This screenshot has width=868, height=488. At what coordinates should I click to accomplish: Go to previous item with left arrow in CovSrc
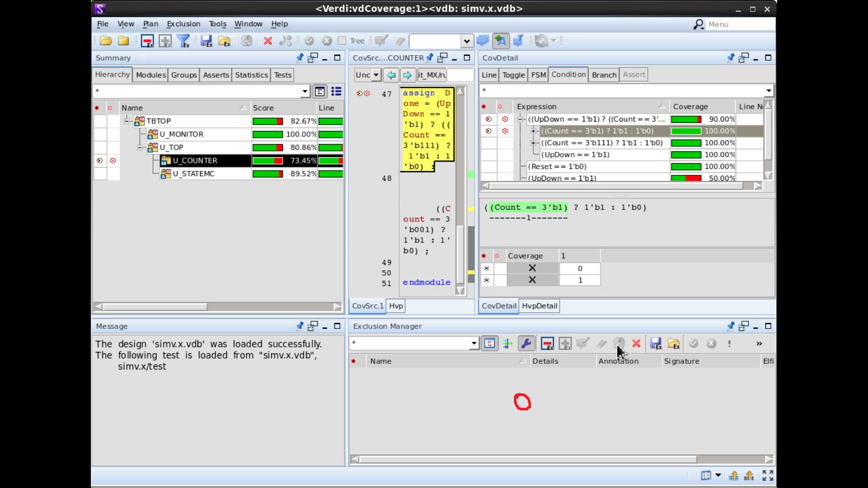pyautogui.click(x=391, y=75)
